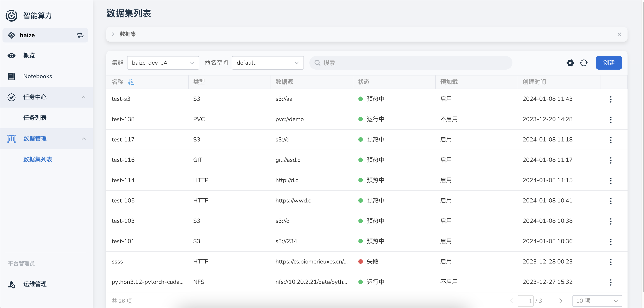Go to previous page arrow
This screenshot has height=308, width=644.
(512, 301)
